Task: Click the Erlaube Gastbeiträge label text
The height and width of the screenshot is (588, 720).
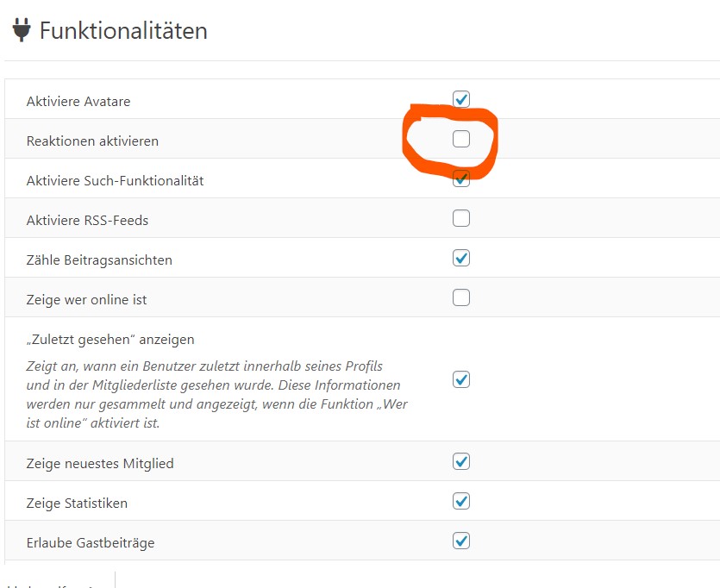Action: [x=91, y=542]
